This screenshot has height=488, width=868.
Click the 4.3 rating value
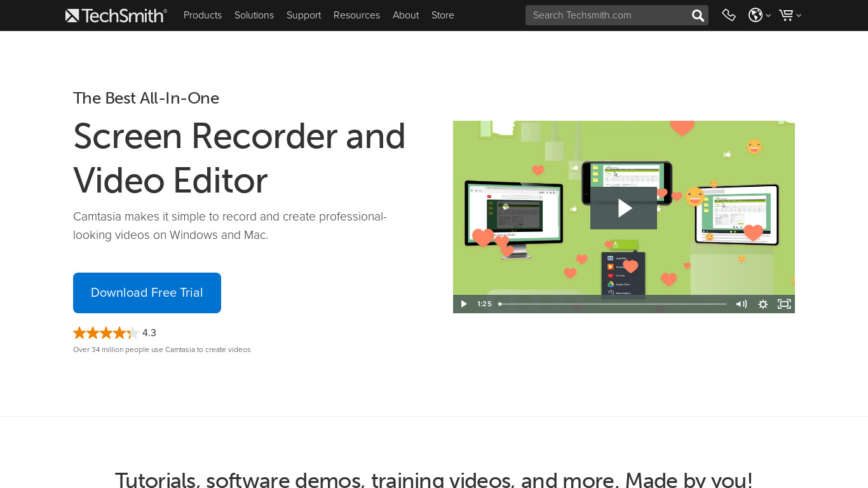[x=149, y=333]
